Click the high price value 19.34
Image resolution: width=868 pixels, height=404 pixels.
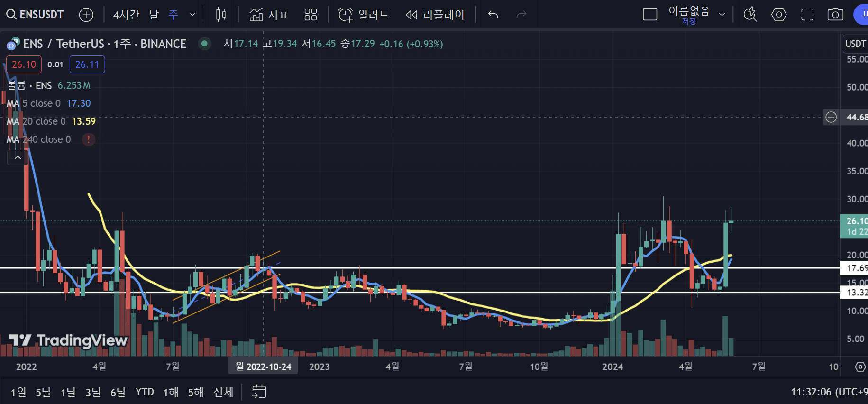click(x=285, y=44)
